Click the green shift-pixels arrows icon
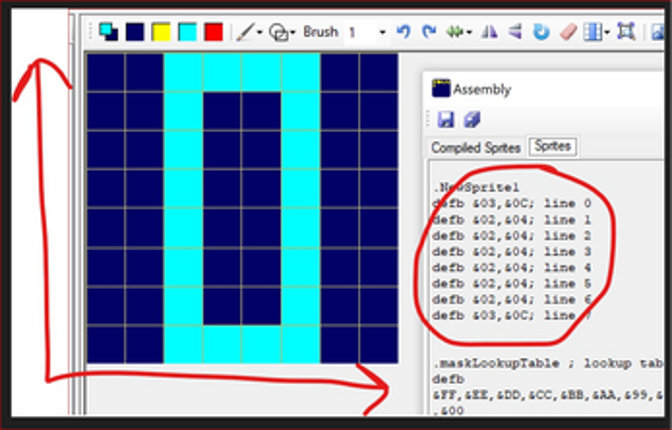 [455, 32]
